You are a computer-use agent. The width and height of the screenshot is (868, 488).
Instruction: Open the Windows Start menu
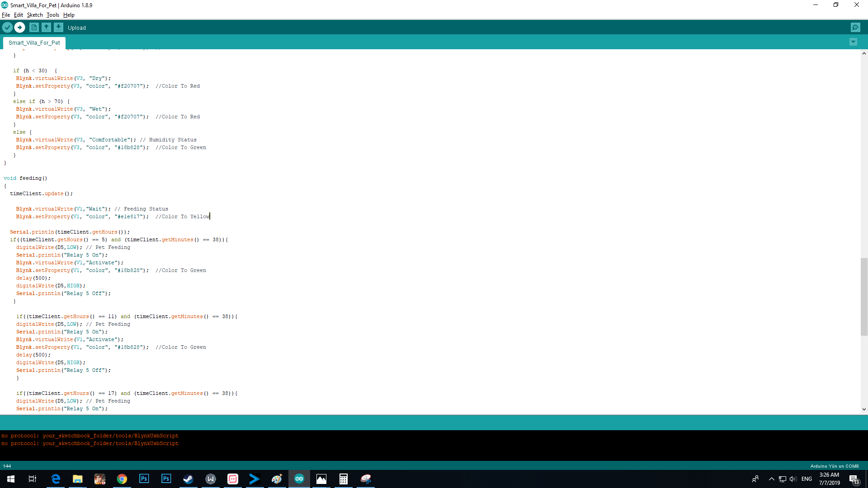click(x=11, y=479)
